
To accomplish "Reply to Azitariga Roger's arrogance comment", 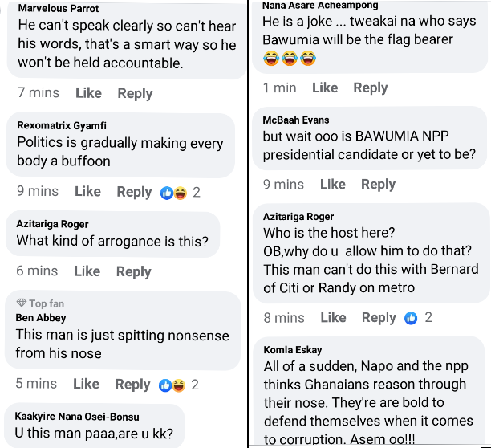I will coord(134,271).
